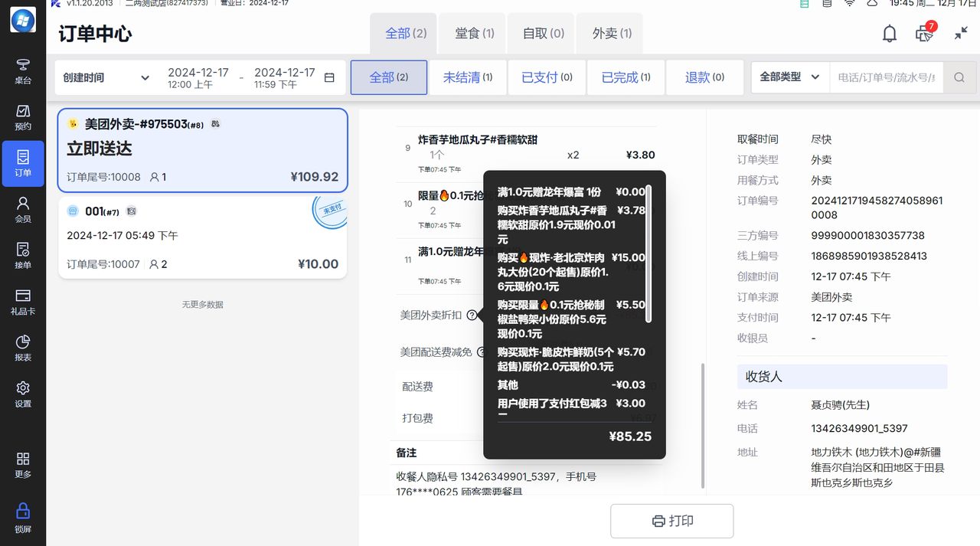
Task: Filter orders by 已完成 (1)
Action: click(x=626, y=77)
